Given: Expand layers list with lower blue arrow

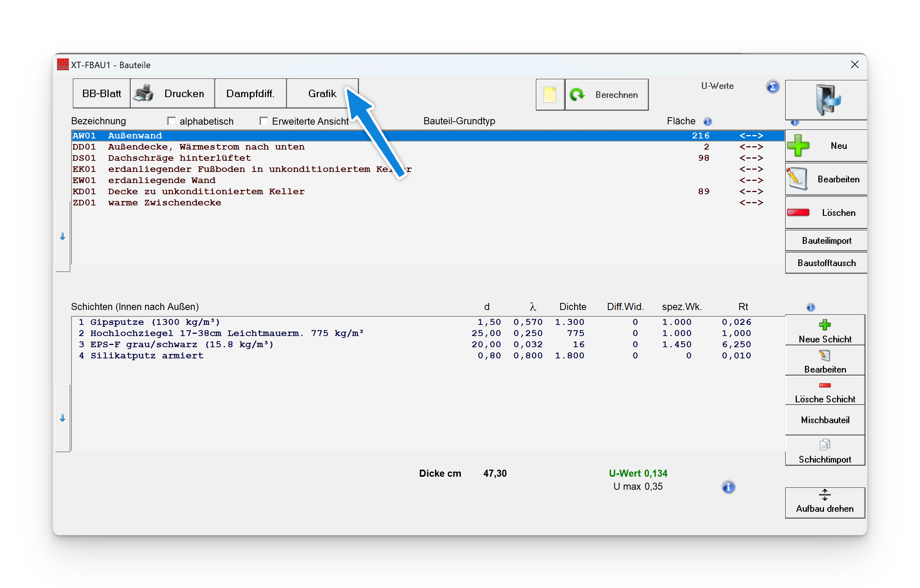Looking at the screenshot, I should point(63,418).
